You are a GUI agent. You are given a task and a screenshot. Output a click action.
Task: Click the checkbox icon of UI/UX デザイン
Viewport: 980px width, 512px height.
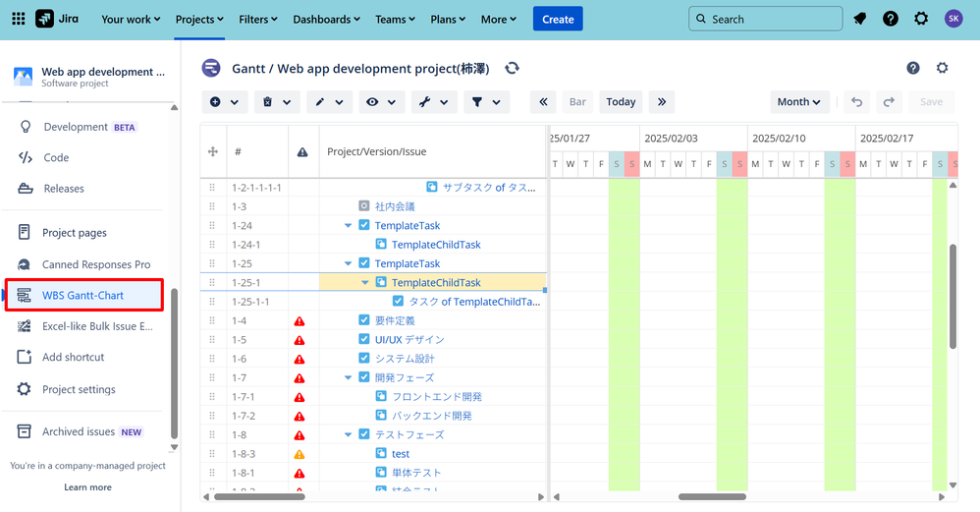[364, 339]
